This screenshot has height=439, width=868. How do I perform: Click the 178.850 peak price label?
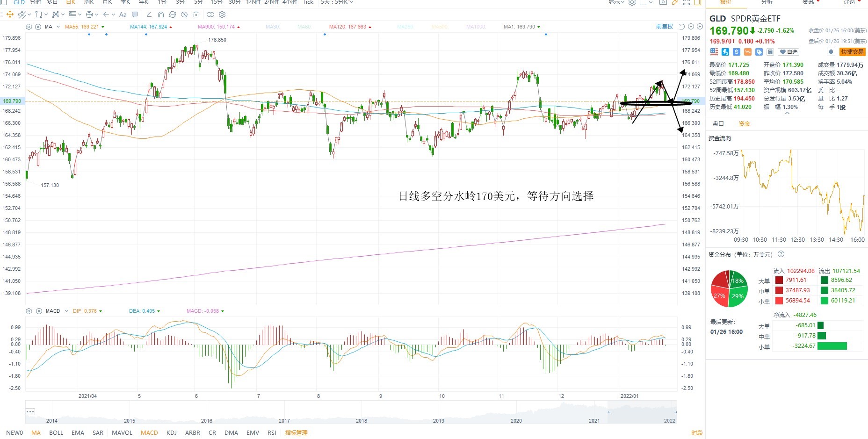(x=217, y=40)
